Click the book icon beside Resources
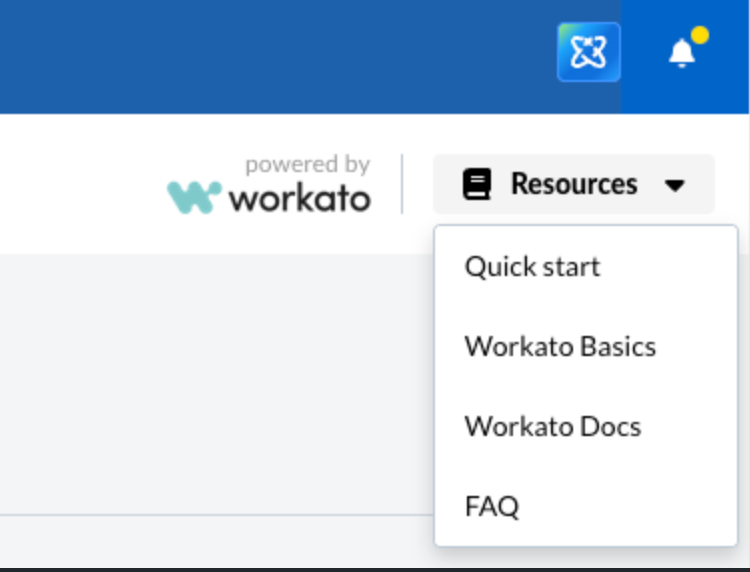Screen dimensions: 750x572 [477, 184]
